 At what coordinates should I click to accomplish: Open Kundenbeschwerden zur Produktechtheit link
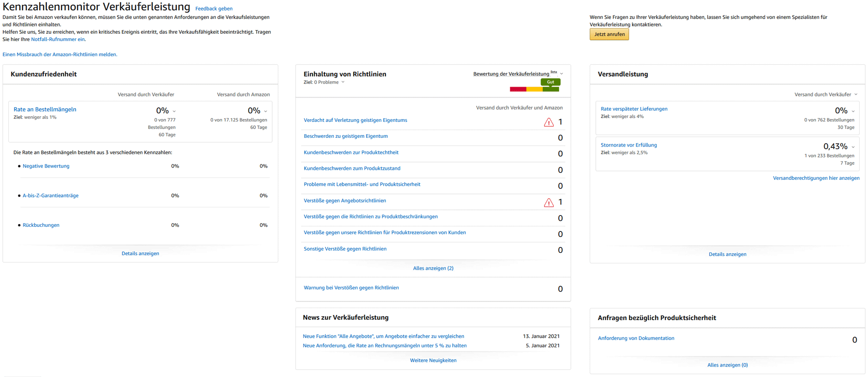(x=351, y=152)
